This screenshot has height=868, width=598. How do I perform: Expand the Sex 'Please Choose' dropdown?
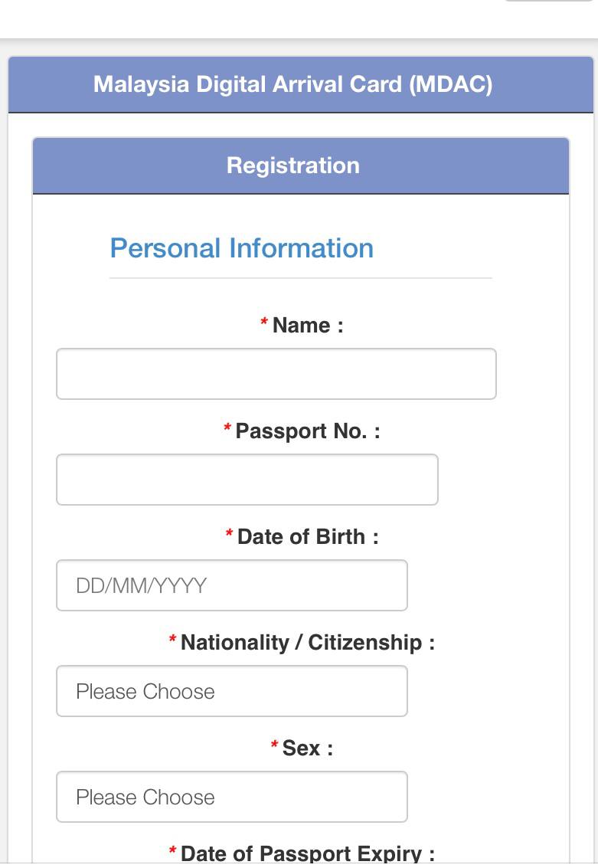pyautogui.click(x=231, y=797)
